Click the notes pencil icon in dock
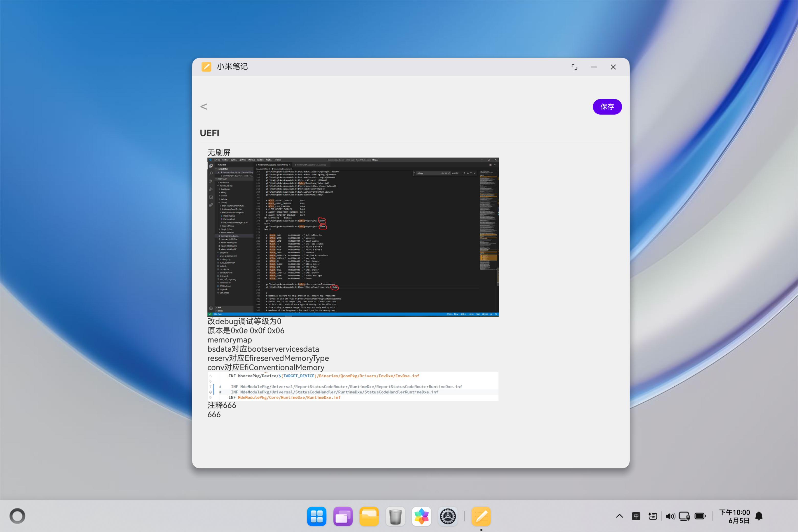 click(481, 516)
